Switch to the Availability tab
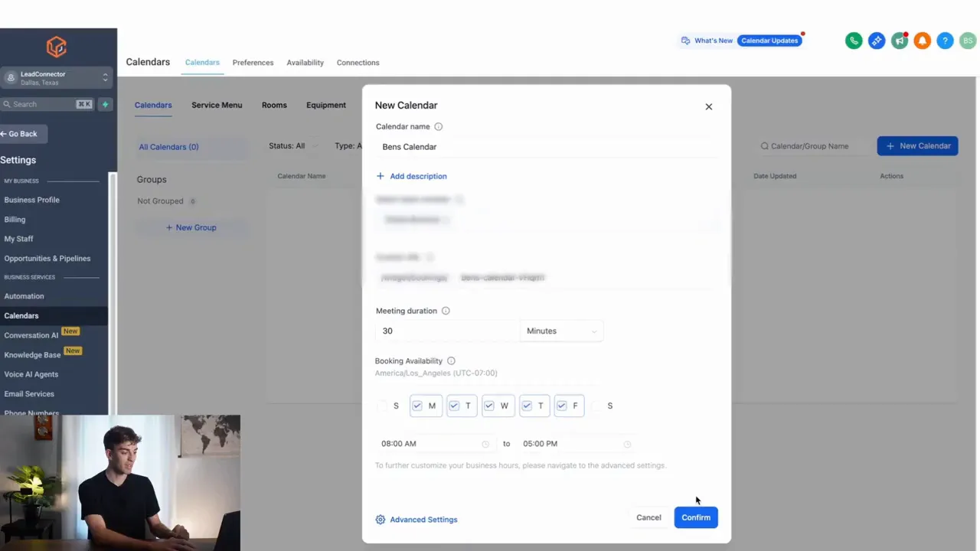The width and height of the screenshot is (980, 551). point(305,63)
